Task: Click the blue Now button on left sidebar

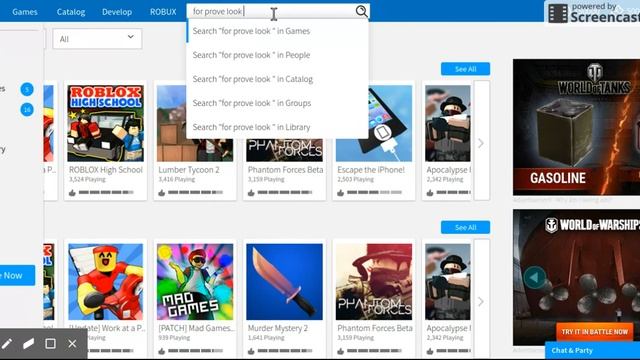Action: [x=17, y=276]
